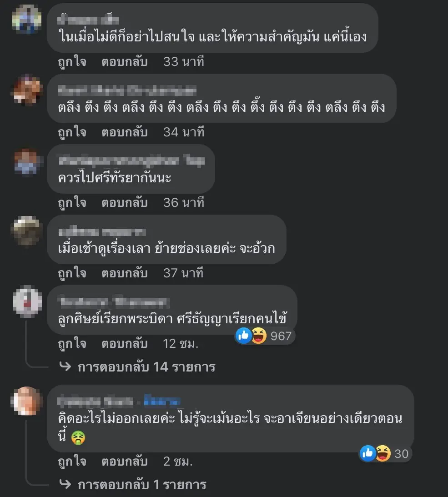This screenshot has height=497, width=448.
Task: Open the 36 นาที timestamp link
Action: point(184,202)
